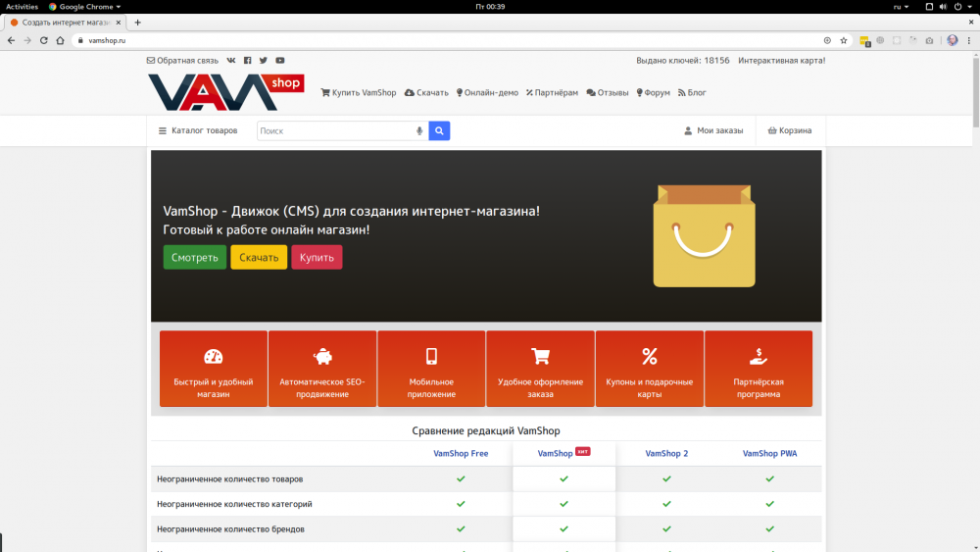Viewport: 980px width, 552px height.
Task: Click the hamburger icon of Каталог товаров
Action: pyautogui.click(x=163, y=130)
